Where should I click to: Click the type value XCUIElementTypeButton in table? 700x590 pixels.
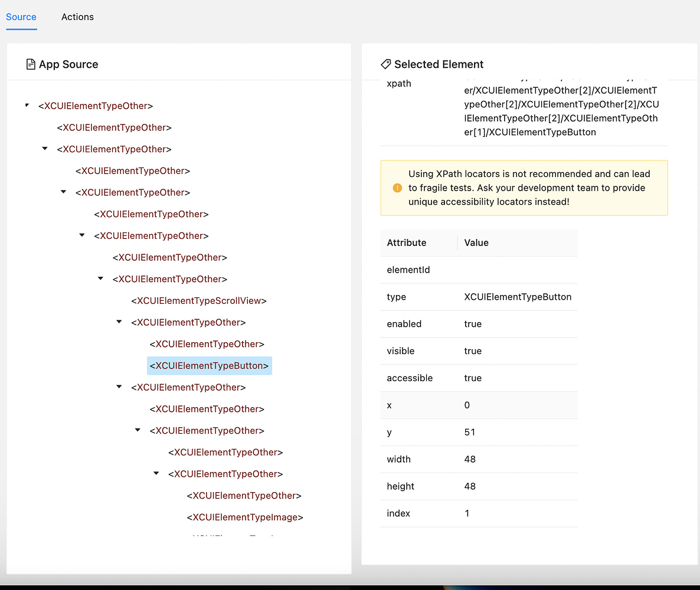[x=518, y=297]
